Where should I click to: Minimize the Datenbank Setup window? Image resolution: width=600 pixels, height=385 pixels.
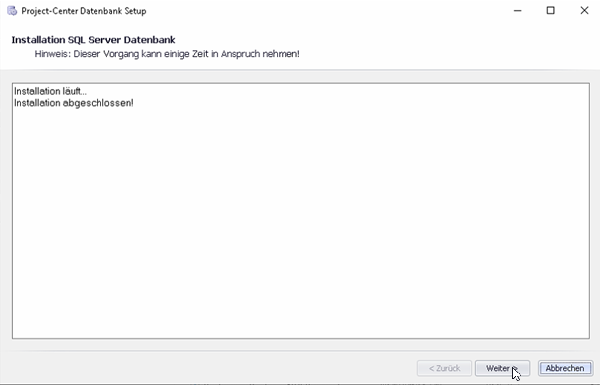tap(517, 11)
